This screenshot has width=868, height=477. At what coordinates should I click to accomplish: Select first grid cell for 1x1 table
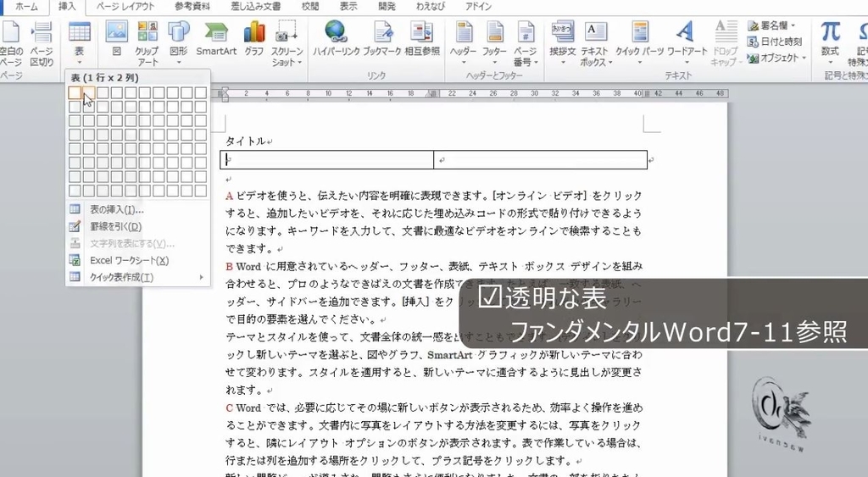[75, 93]
